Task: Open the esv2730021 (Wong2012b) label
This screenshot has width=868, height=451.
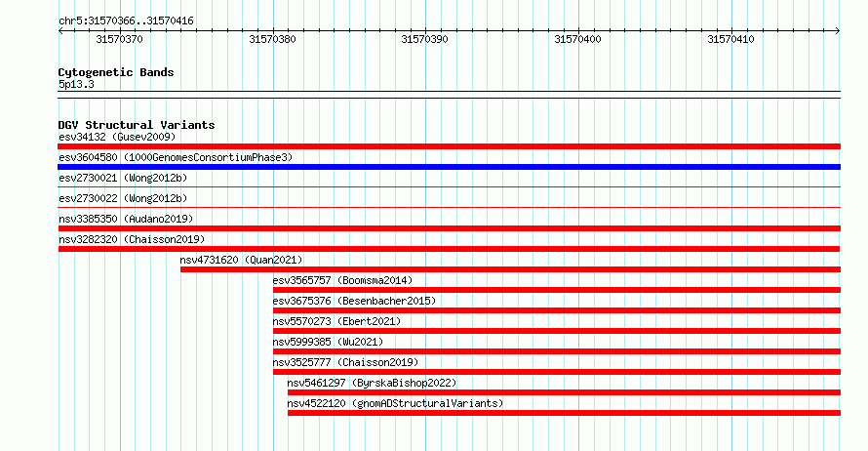Action: pyautogui.click(x=123, y=178)
